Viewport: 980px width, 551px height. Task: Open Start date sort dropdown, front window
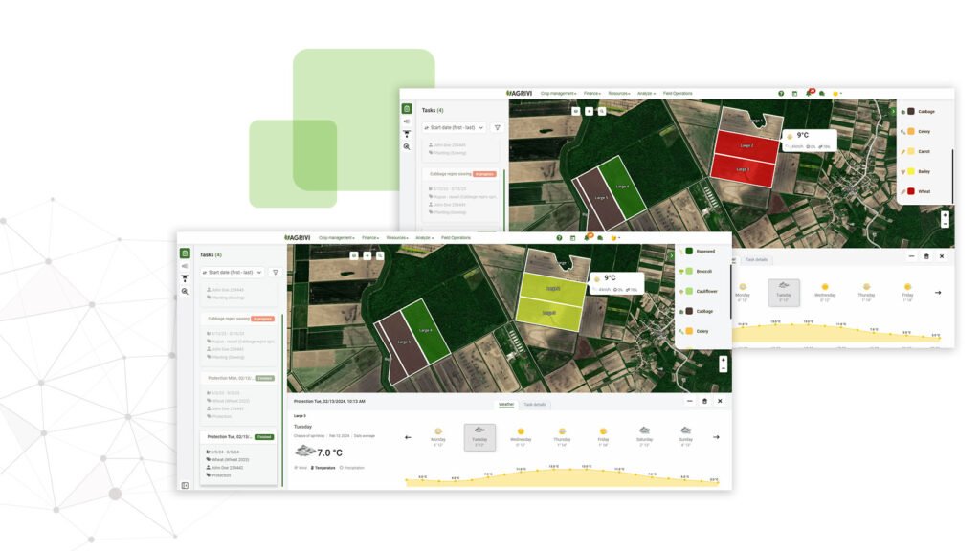[x=234, y=273]
